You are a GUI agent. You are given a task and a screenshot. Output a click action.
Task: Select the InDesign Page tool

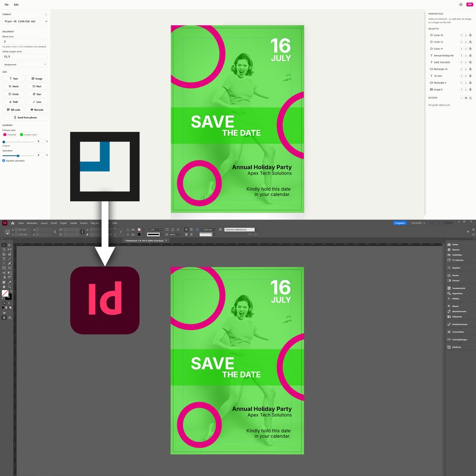4,249
